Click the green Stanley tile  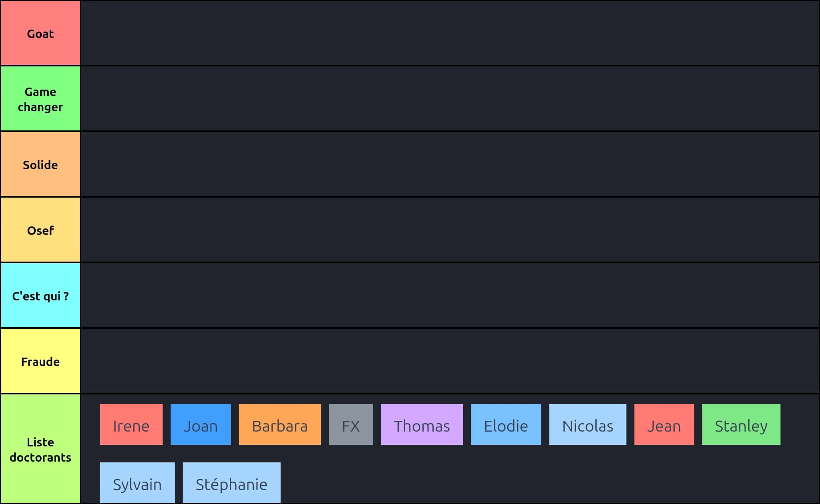[x=741, y=424]
